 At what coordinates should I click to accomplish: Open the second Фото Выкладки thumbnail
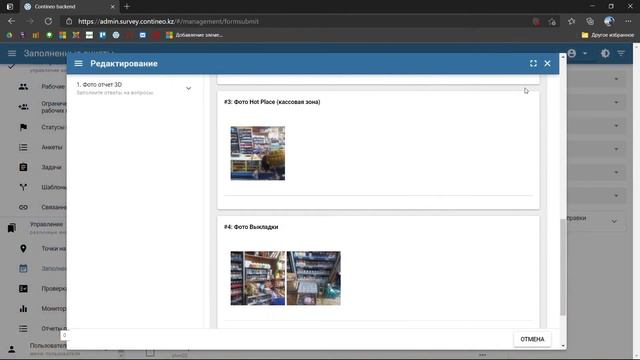(313, 278)
